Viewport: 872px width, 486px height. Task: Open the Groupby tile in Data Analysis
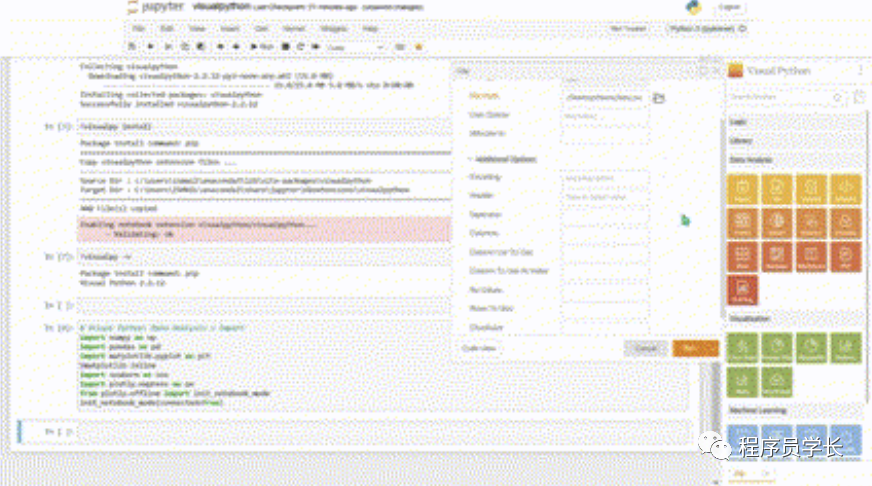coord(845,223)
